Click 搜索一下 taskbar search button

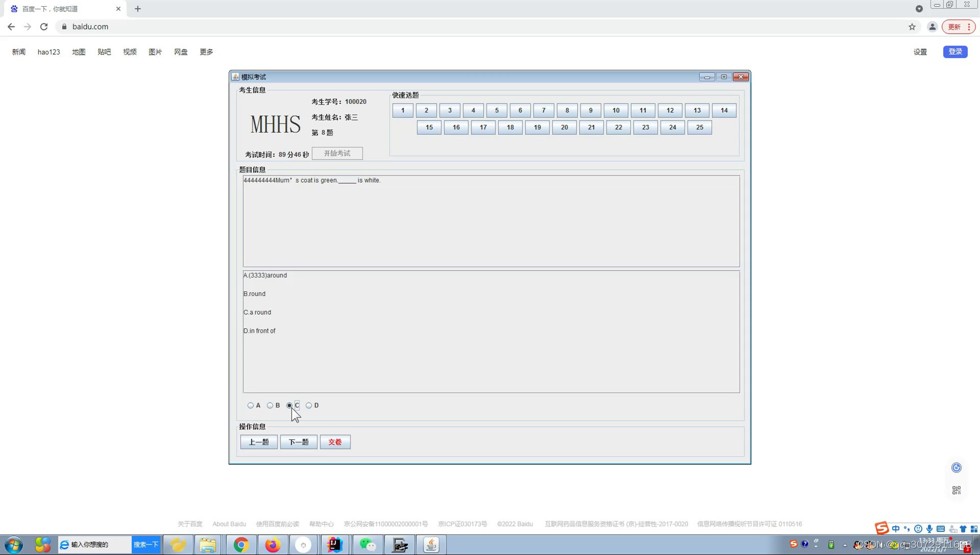(146, 545)
